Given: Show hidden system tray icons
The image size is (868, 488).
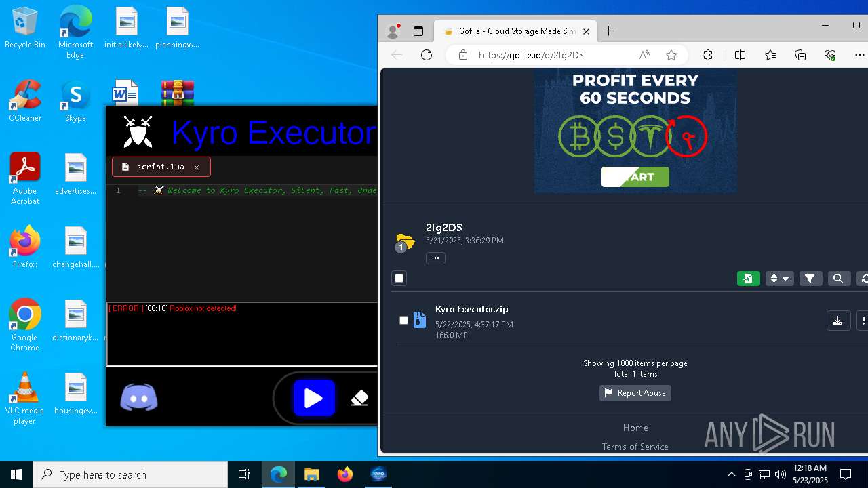Looking at the screenshot, I should point(731,474).
